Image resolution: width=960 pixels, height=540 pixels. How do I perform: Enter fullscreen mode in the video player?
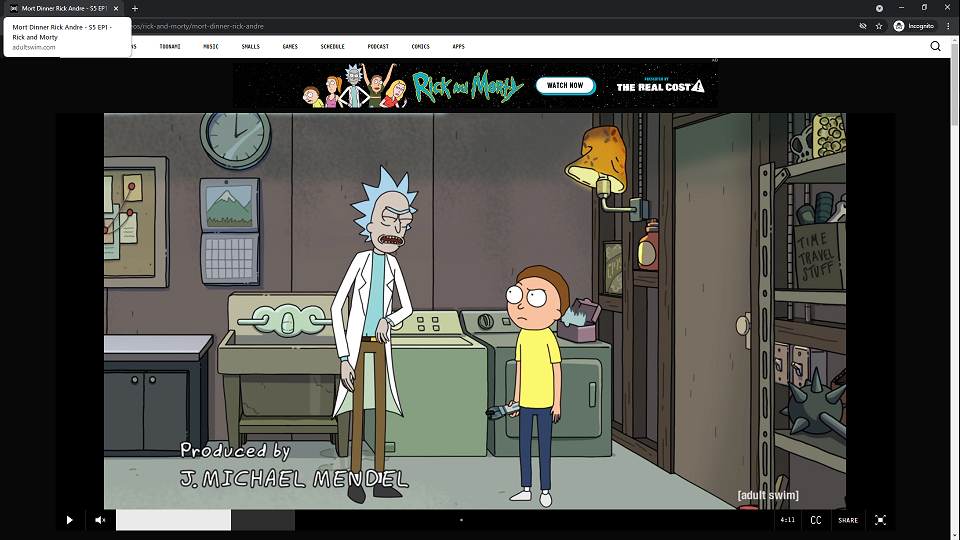(880, 520)
